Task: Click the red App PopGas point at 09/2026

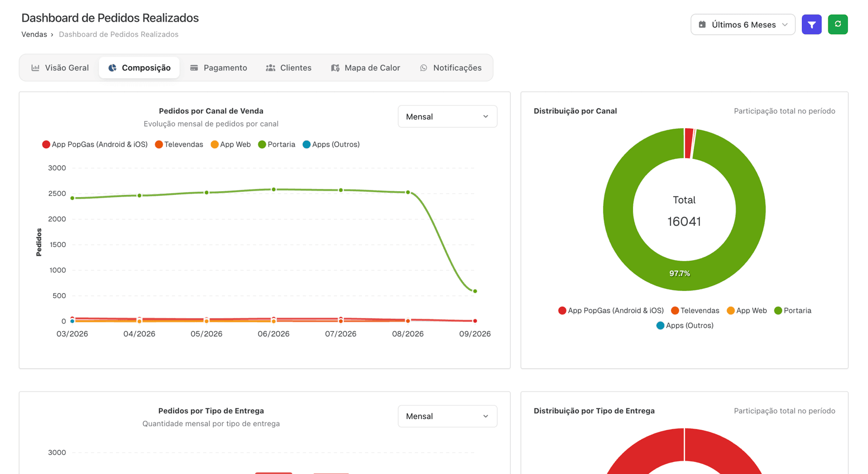Action: pos(475,321)
